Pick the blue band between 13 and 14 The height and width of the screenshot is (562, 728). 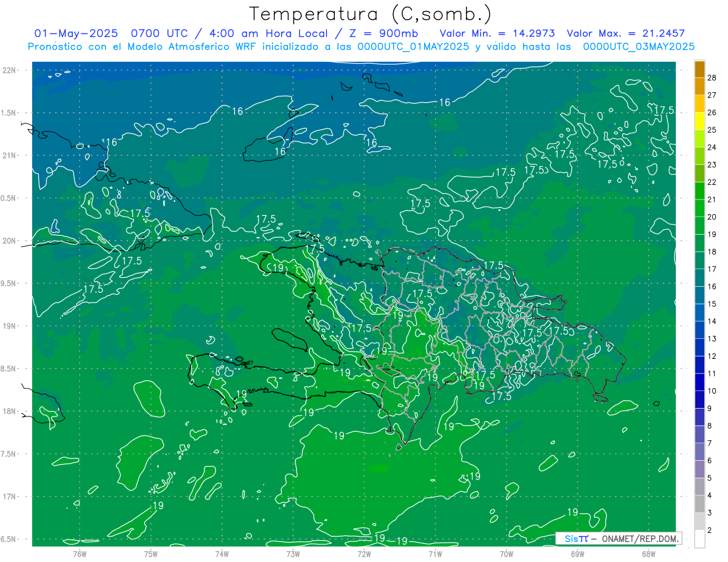click(699, 330)
